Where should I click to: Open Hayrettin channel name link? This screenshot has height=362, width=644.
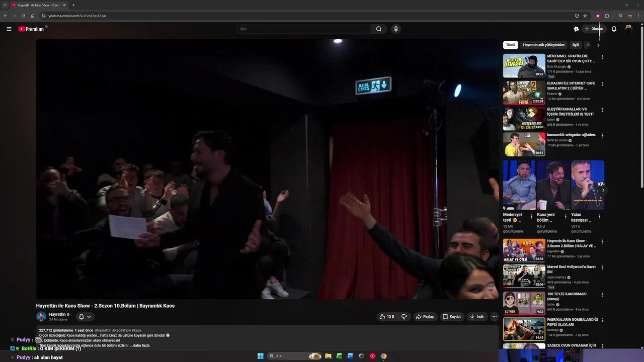[57, 314]
